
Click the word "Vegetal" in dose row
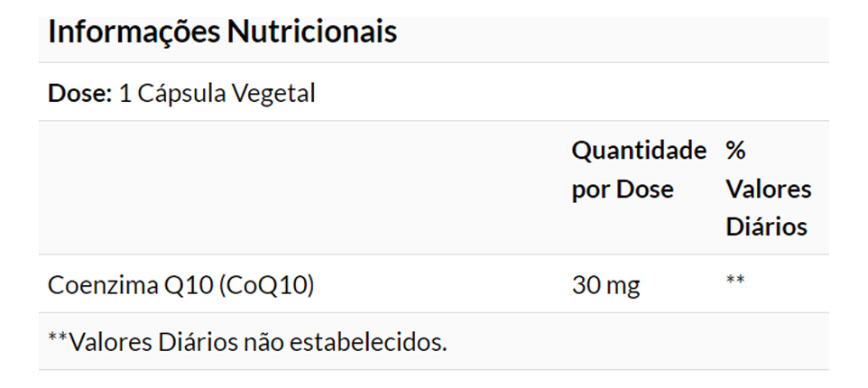(x=274, y=93)
